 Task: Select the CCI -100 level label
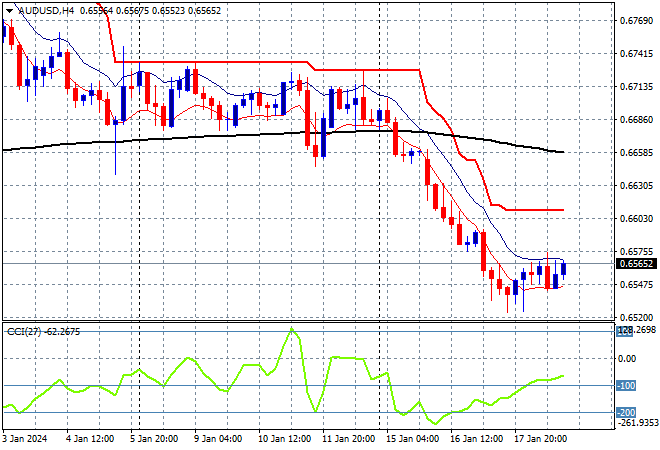coord(626,386)
